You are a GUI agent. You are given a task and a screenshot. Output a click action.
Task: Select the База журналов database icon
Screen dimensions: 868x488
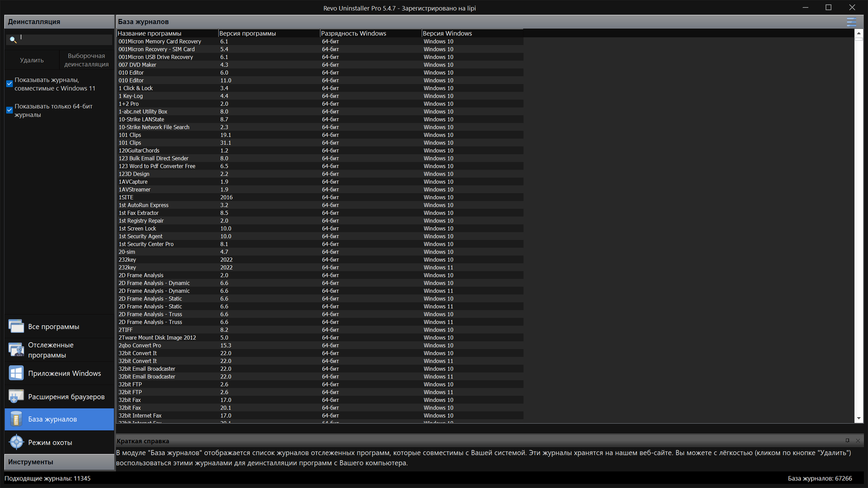tap(16, 419)
